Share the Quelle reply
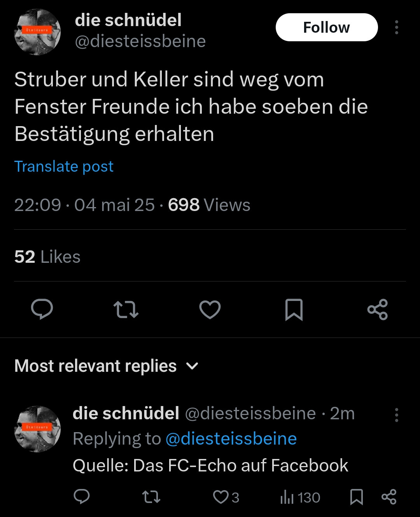This screenshot has height=517, width=420. click(x=389, y=497)
